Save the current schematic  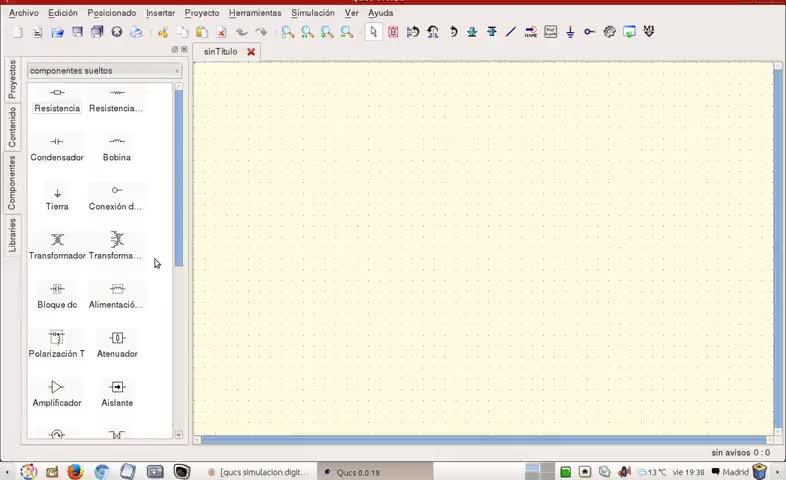77,32
